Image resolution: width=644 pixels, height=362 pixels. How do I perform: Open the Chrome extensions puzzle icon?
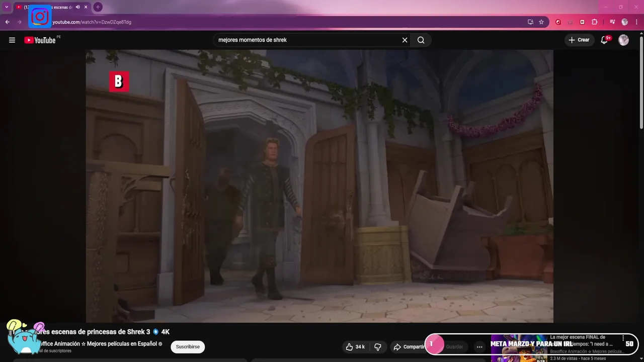point(595,22)
